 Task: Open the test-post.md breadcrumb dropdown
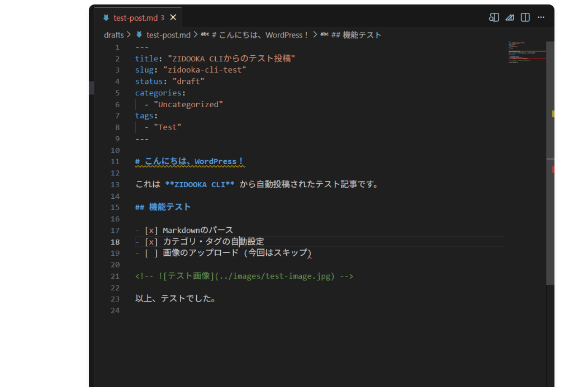pyautogui.click(x=168, y=35)
